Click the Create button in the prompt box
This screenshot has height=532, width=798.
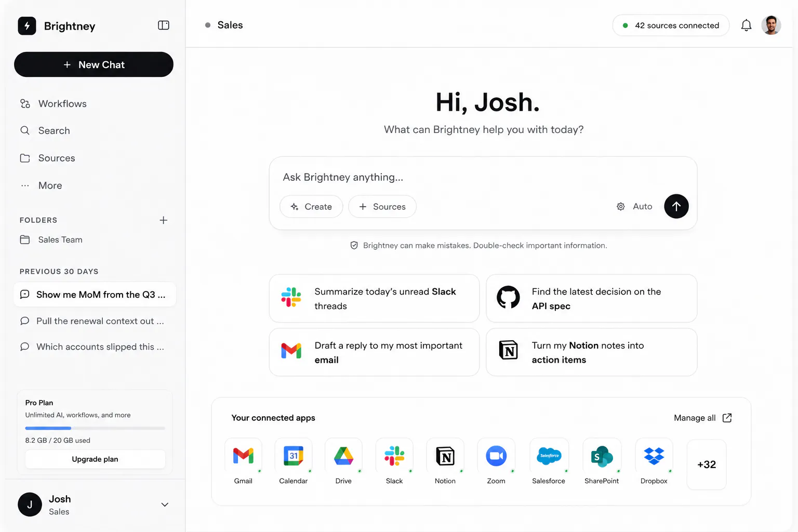[311, 206]
